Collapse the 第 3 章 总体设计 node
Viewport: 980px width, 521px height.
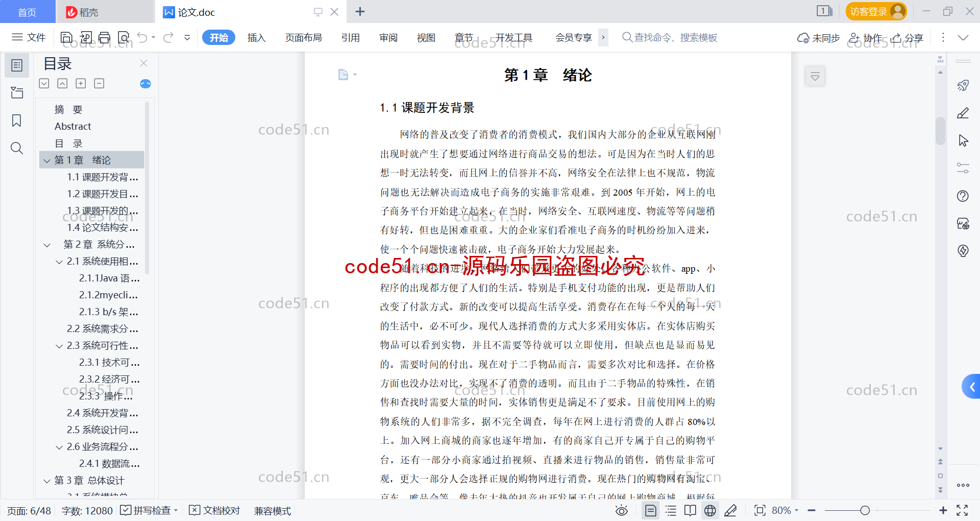tap(47, 481)
